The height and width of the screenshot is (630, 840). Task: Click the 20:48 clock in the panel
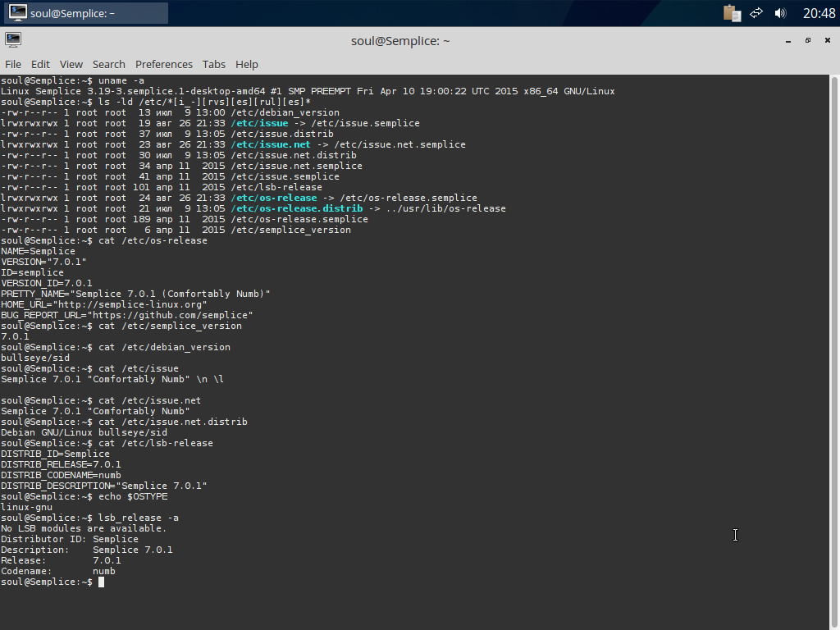click(819, 13)
